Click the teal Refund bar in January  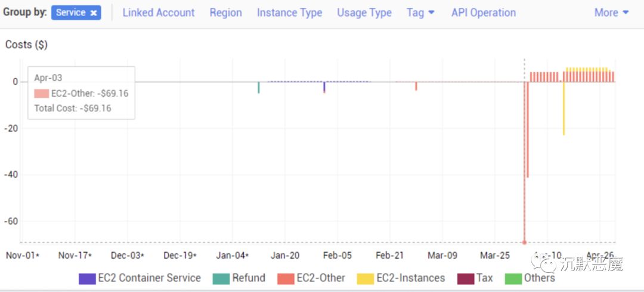pos(258,88)
